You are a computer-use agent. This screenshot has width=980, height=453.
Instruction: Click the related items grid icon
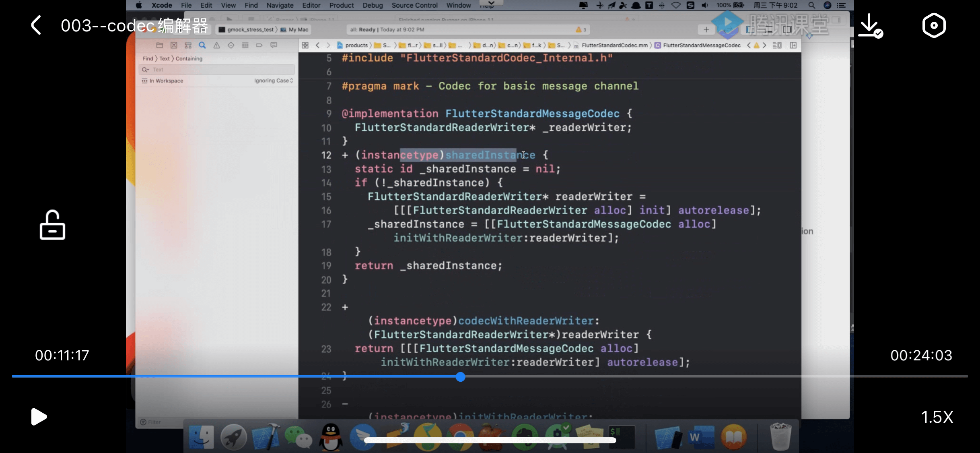(305, 45)
